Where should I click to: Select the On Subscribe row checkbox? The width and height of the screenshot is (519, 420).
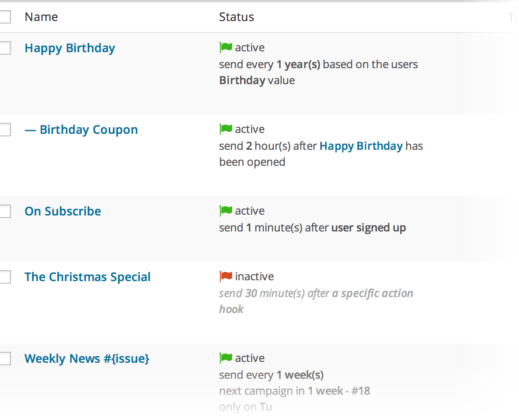(x=4, y=211)
